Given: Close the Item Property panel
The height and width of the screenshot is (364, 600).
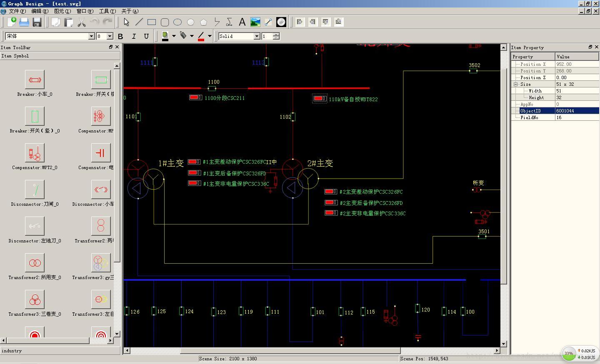Looking at the screenshot, I should pos(597,47).
